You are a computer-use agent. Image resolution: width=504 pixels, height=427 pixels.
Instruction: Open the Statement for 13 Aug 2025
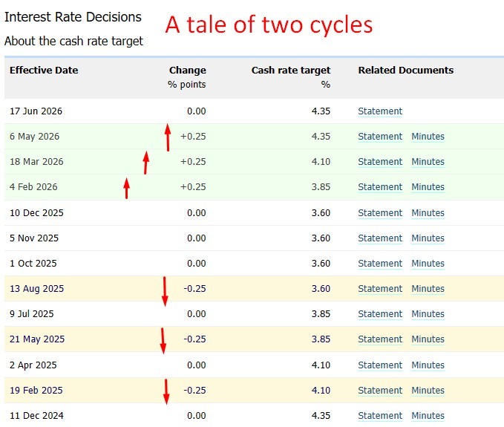(x=380, y=289)
